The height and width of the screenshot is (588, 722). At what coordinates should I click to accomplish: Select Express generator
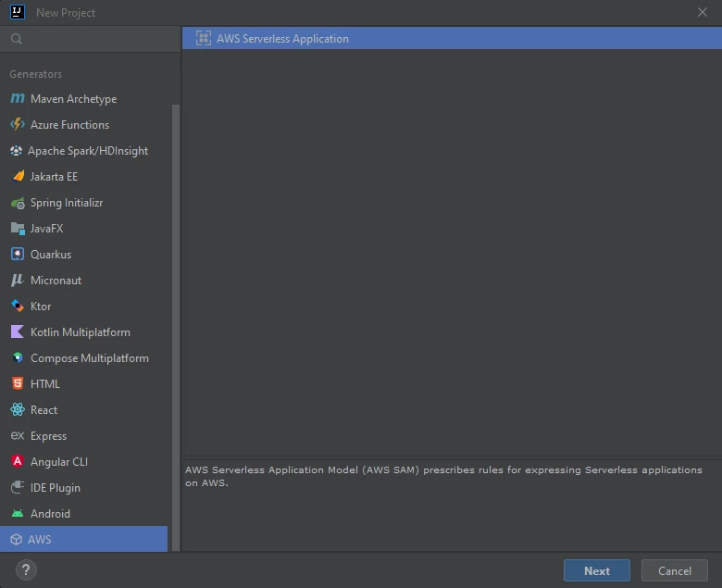click(x=84, y=435)
